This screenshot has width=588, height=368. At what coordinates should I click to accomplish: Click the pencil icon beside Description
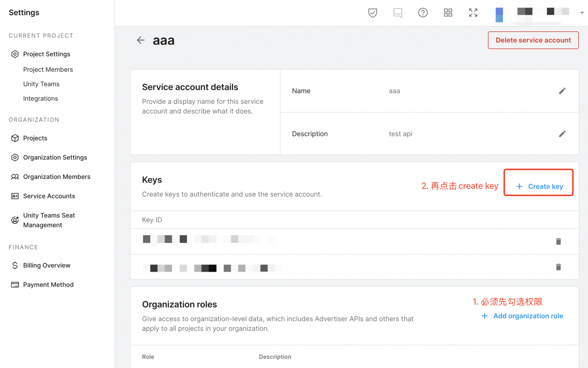tap(562, 134)
